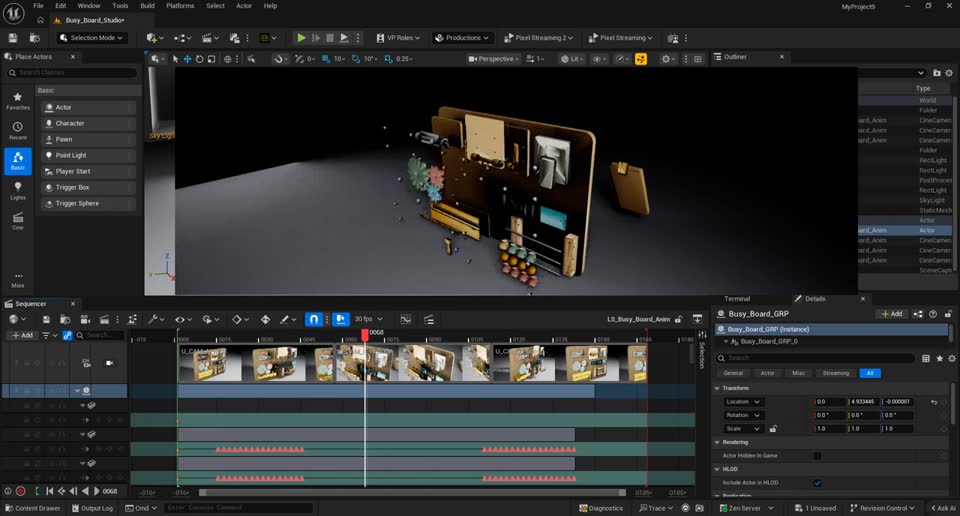
Task: Select Point Light in the Basic list
Action: tap(88, 155)
